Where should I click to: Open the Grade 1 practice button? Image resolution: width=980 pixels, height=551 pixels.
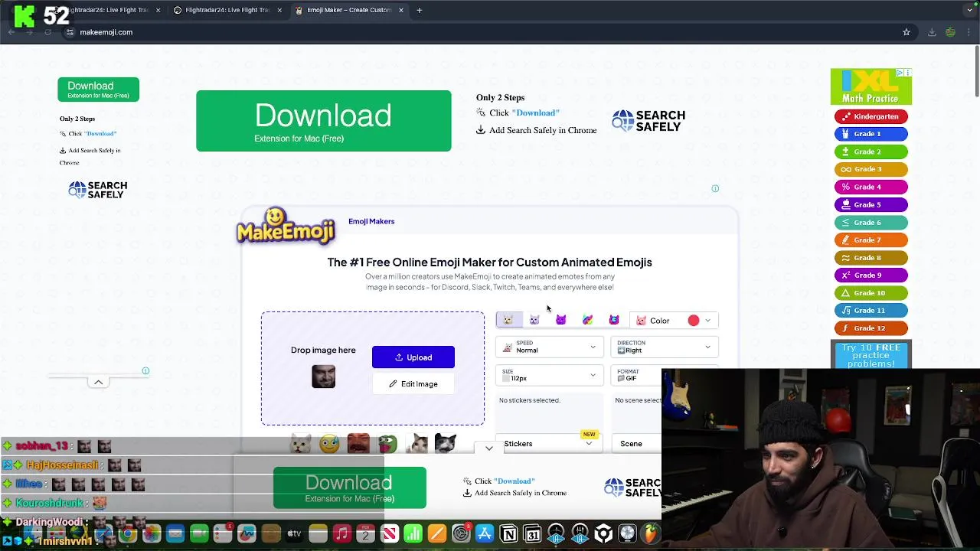871,134
